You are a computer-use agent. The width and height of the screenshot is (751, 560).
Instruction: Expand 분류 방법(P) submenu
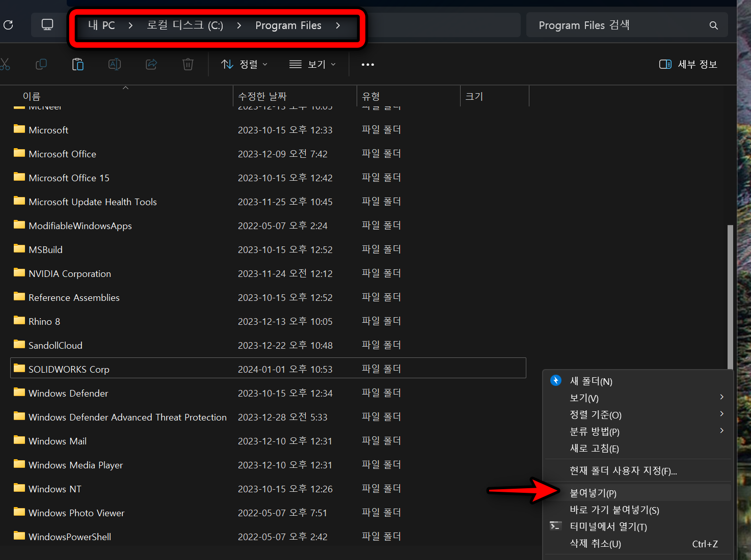pyautogui.click(x=638, y=431)
